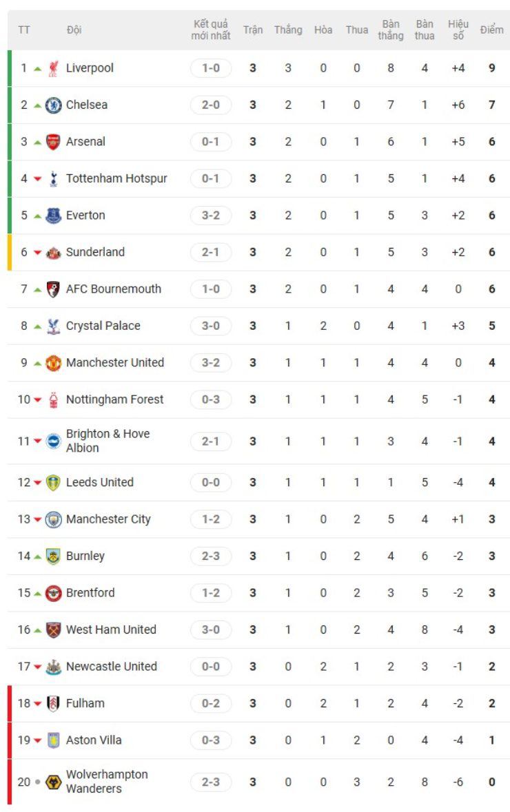Click the Aston Villa crest icon
This screenshot has width=510, height=812.
(53, 740)
